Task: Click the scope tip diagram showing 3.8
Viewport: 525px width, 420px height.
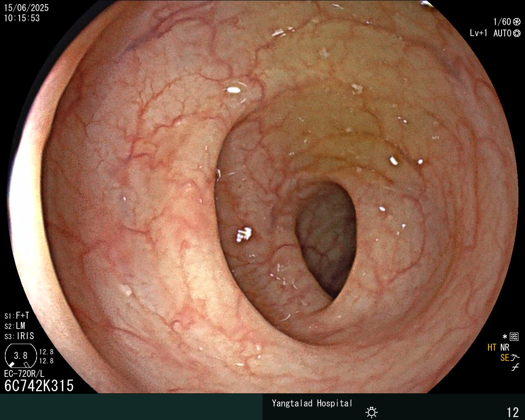Action: [x=21, y=356]
